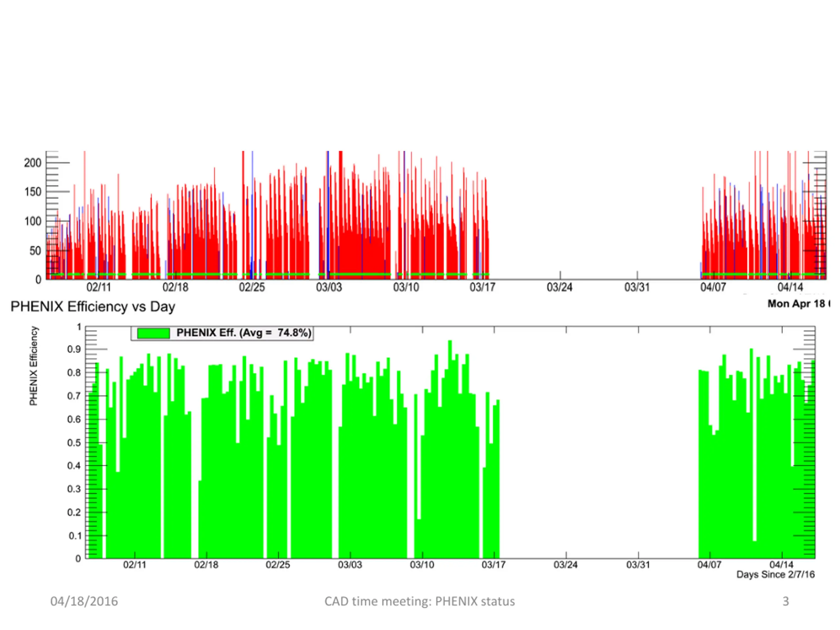This screenshot has height=630, width=840.
Task: Click the Days Since 2/7/16 axis caption
Action: point(775,575)
